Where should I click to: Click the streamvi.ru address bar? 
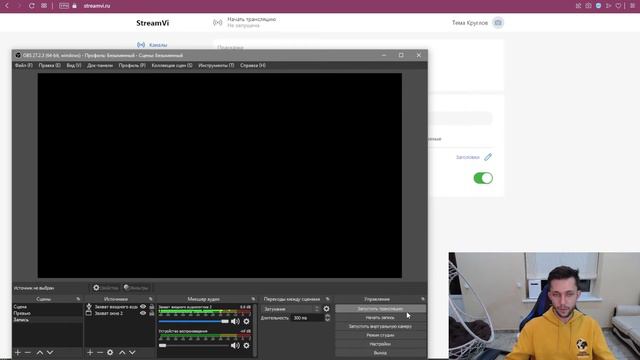coord(97,6)
